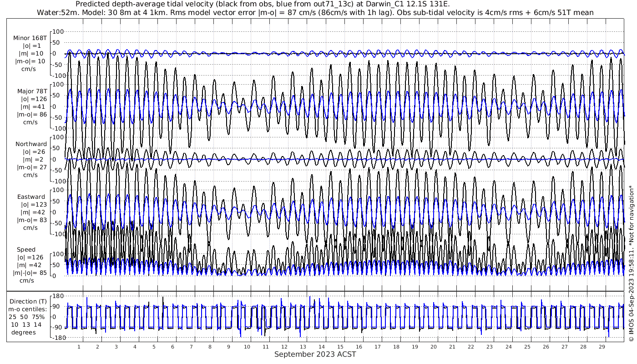
Task: Click the '|m-o|= 10' Minor panel error value
Action: coord(30,61)
